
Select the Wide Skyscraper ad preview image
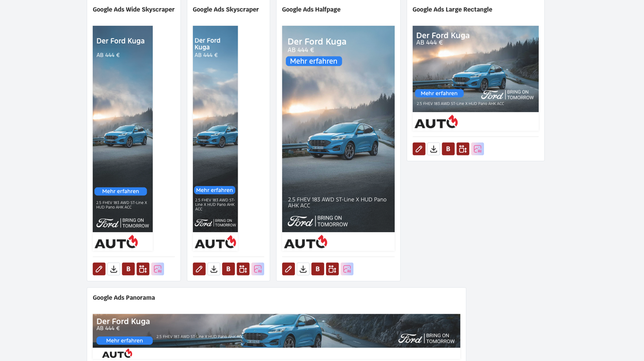click(122, 129)
